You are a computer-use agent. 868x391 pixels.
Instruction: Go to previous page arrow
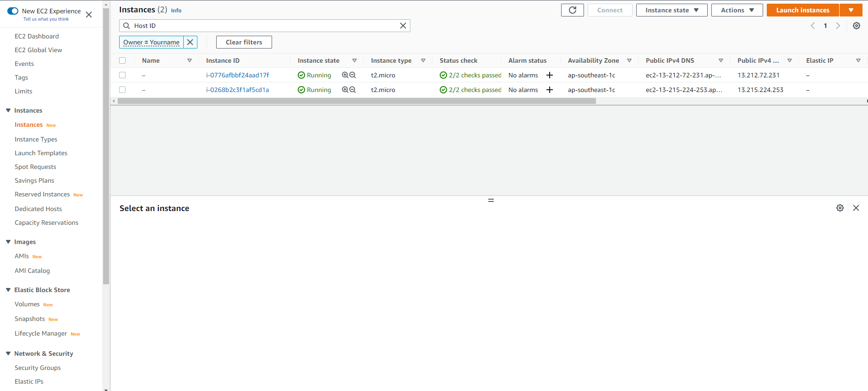coord(813,26)
